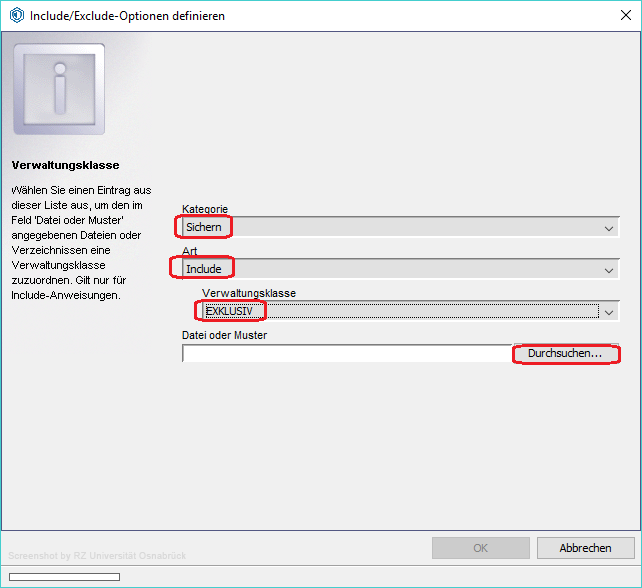
Task: Click the bold 'Verwaltungsklasse' heading on left
Action: [65, 165]
